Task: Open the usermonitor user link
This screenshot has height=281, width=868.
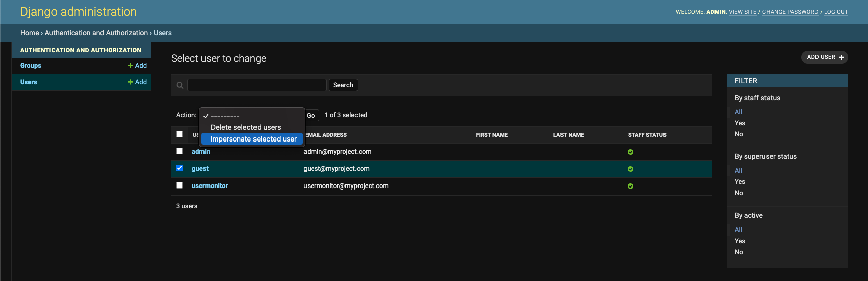Action: coord(210,186)
